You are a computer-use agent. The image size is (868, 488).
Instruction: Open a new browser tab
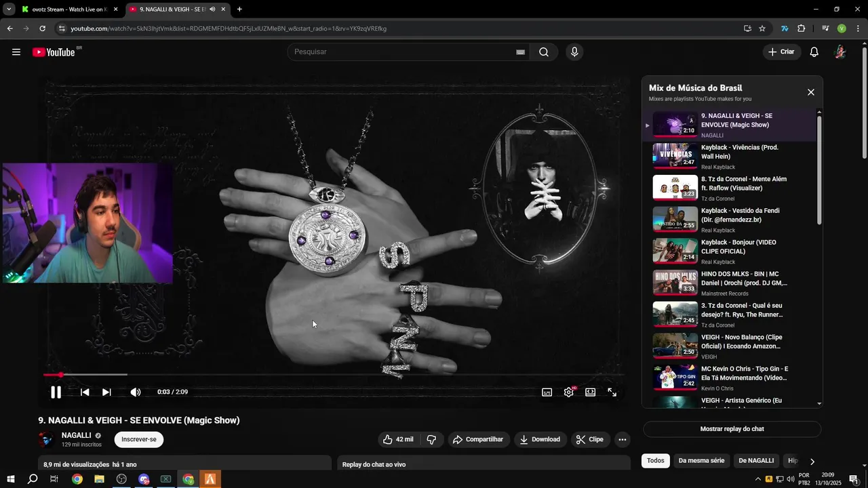coord(239,9)
